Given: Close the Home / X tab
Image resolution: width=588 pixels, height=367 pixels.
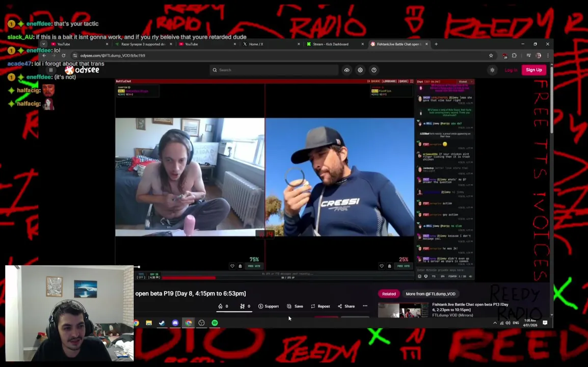Looking at the screenshot, I should click(x=299, y=44).
